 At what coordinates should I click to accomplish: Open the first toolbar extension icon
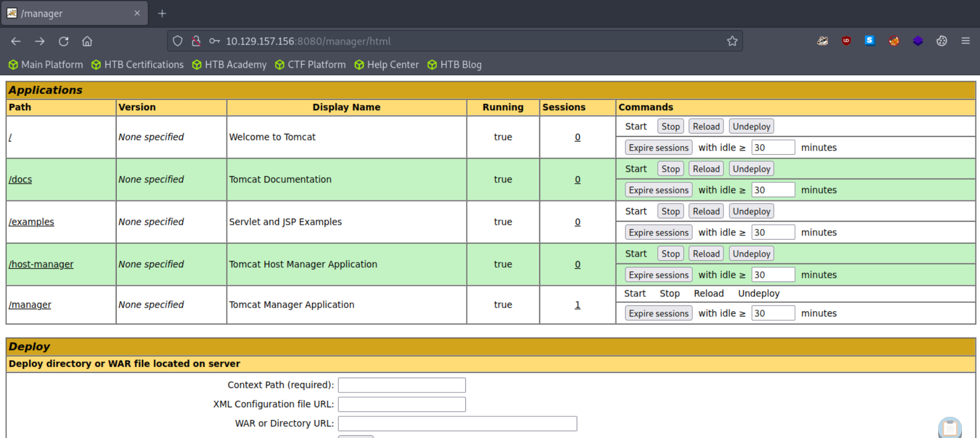(x=823, y=41)
